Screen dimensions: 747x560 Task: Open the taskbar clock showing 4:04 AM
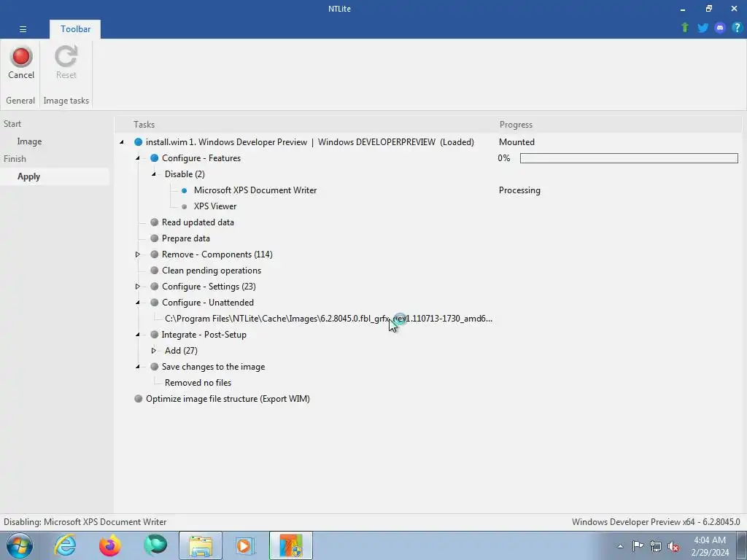tap(710, 546)
